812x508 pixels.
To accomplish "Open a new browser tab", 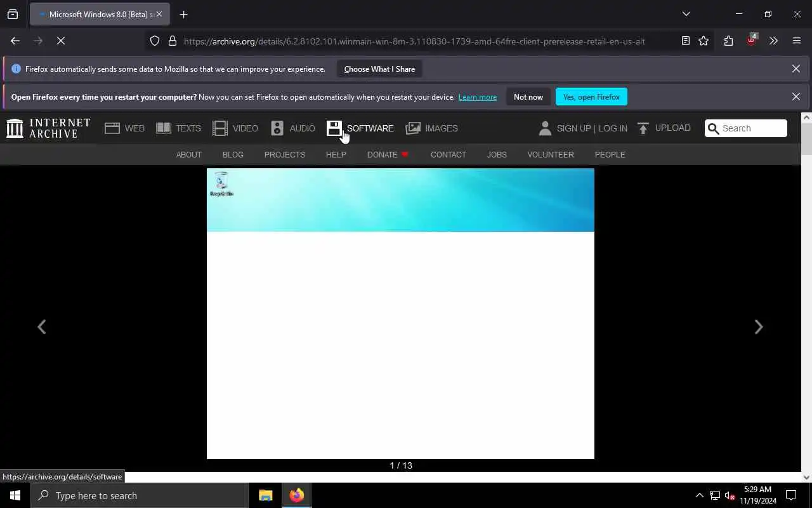I will [183, 14].
